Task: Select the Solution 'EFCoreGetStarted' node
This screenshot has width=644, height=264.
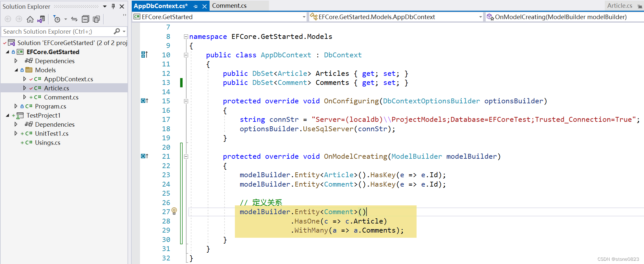Action: (72, 43)
